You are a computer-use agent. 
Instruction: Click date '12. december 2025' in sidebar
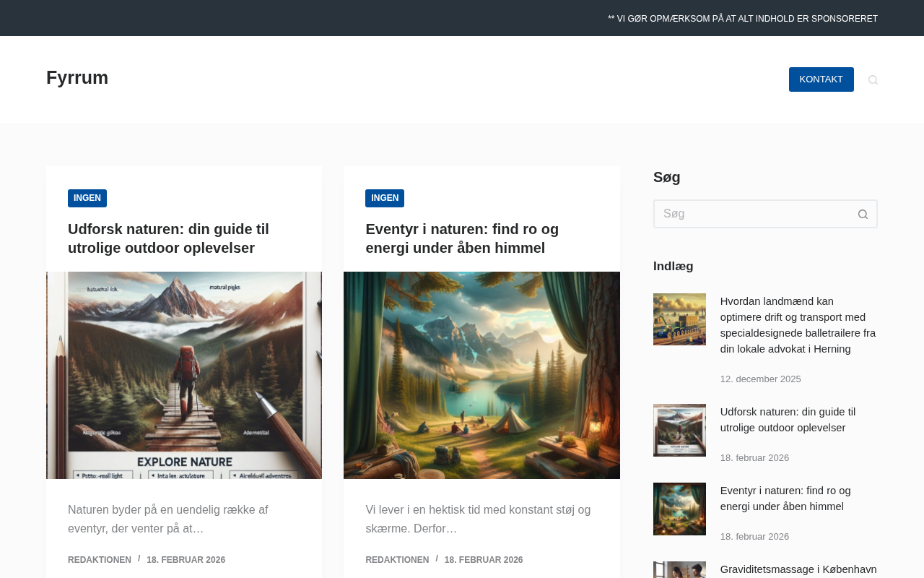(761, 379)
